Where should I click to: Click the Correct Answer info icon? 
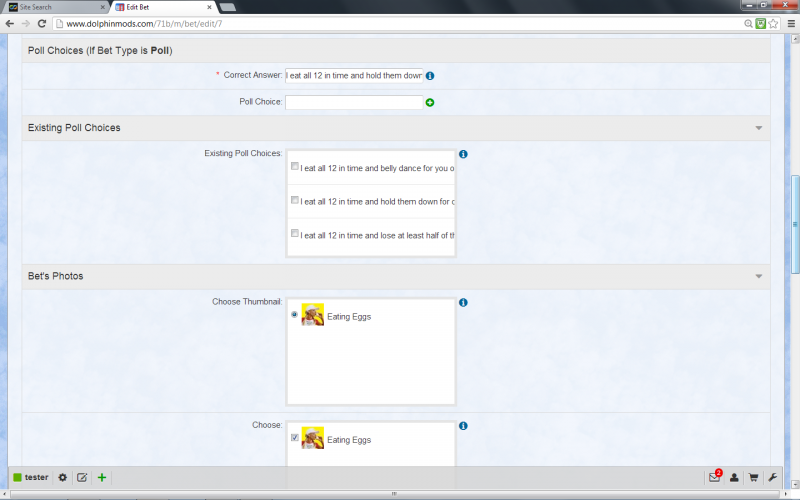(x=430, y=76)
